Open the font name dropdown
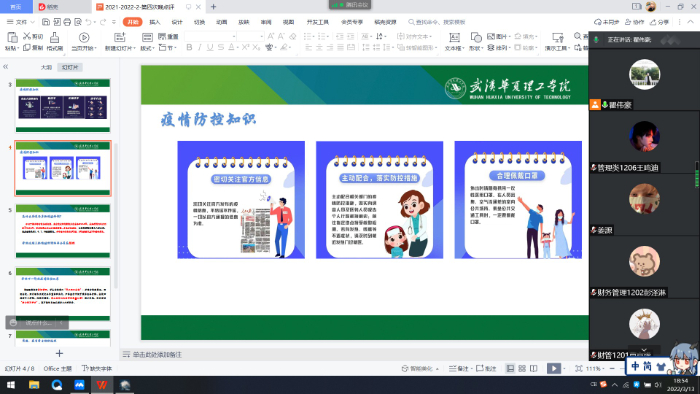This screenshot has width=700, height=394. pyautogui.click(x=233, y=36)
